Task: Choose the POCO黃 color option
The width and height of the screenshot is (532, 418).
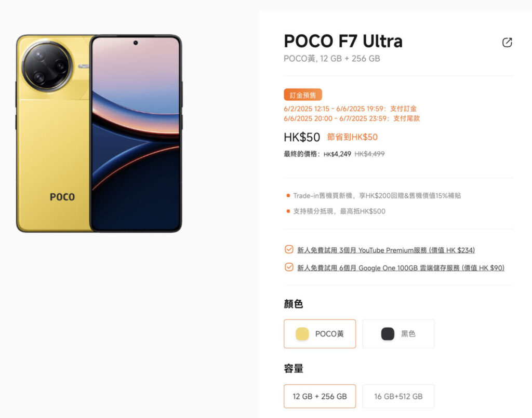Action: pyautogui.click(x=320, y=334)
